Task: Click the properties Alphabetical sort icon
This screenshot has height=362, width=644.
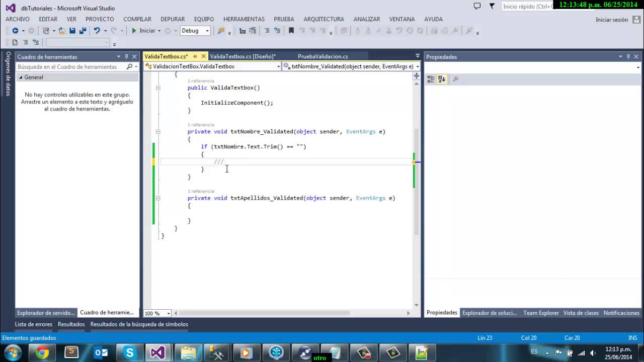Action: [x=441, y=79]
